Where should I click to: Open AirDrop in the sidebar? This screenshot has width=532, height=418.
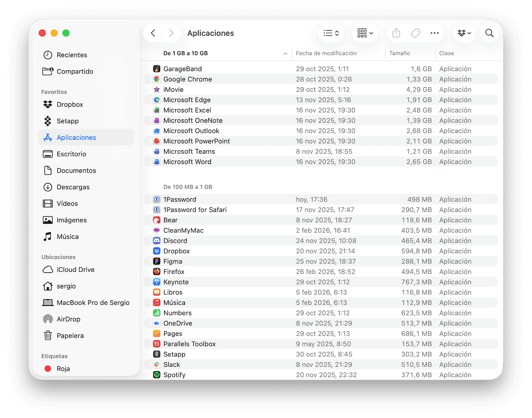(x=86, y=319)
